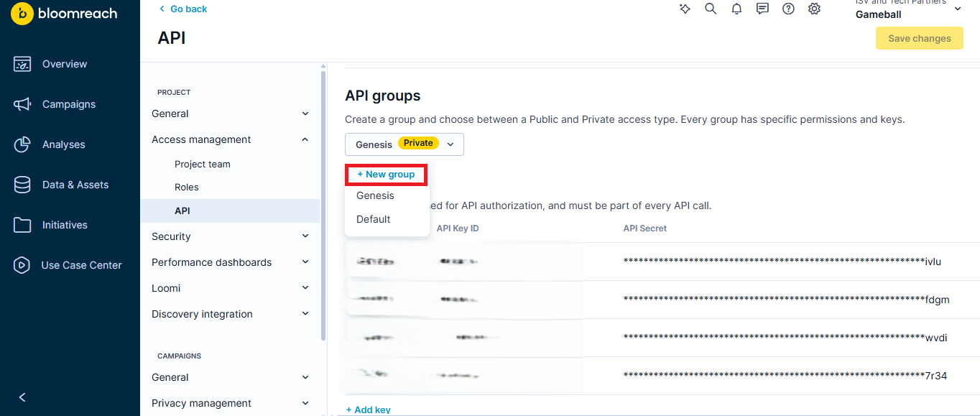Open Data & Assets in the main navigation

pyautogui.click(x=75, y=185)
